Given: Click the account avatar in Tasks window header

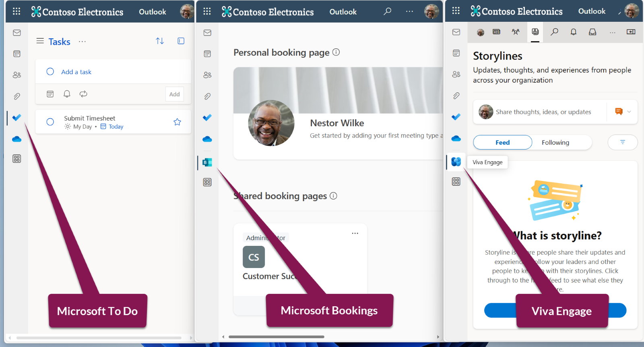Looking at the screenshot, I should click(187, 12).
